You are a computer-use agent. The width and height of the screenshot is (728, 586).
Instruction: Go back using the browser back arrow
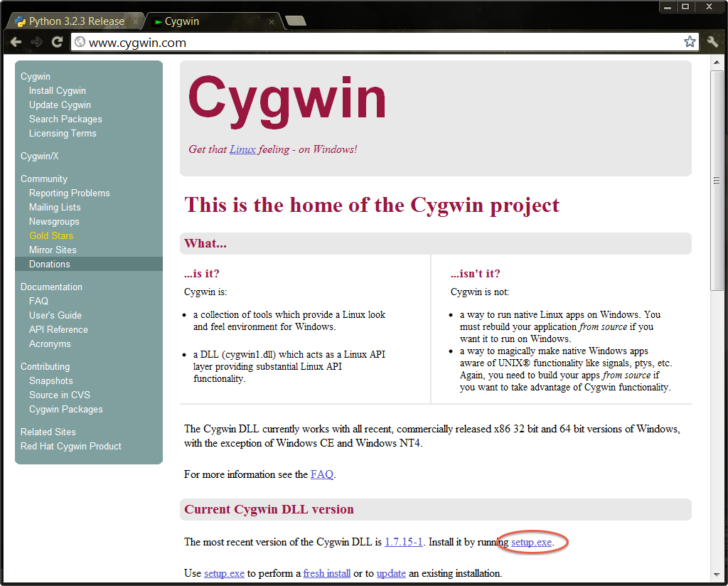pos(16,42)
